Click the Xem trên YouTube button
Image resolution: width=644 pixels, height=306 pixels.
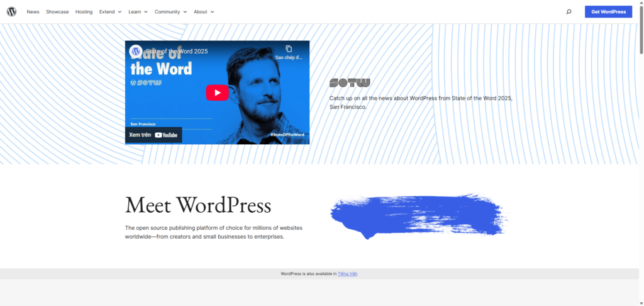tap(153, 135)
